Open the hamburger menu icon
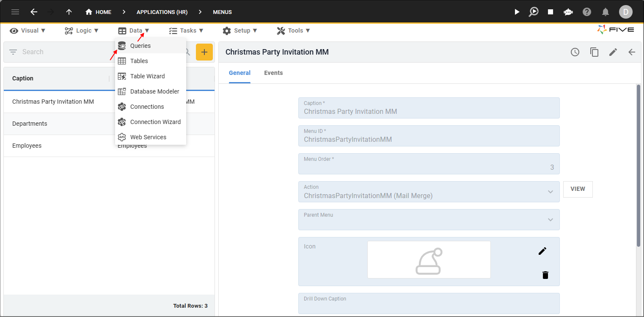The width and height of the screenshot is (644, 317). [x=15, y=12]
